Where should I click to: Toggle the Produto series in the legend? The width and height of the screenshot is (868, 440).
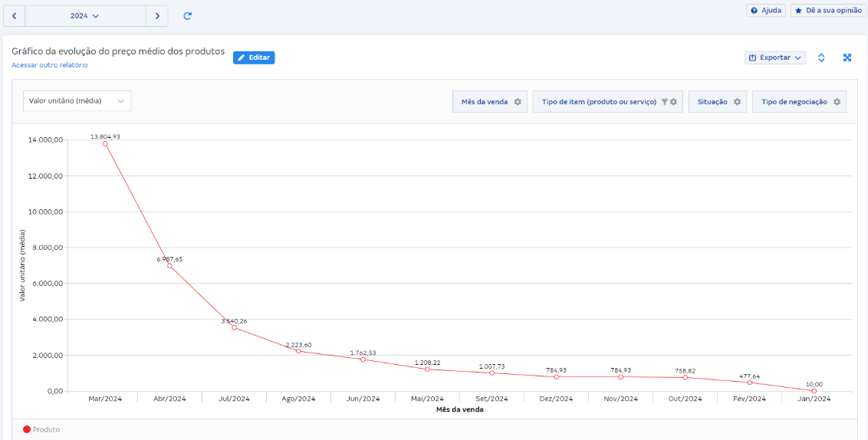coord(41,429)
